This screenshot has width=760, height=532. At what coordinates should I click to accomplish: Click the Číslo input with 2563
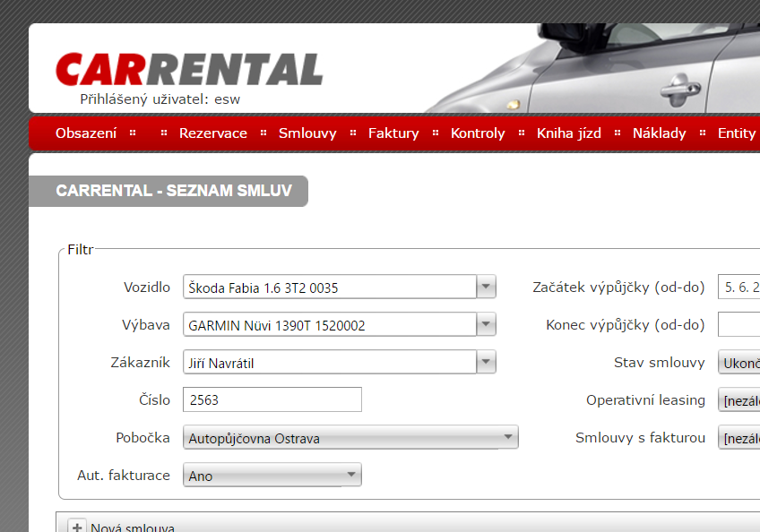tap(272, 399)
